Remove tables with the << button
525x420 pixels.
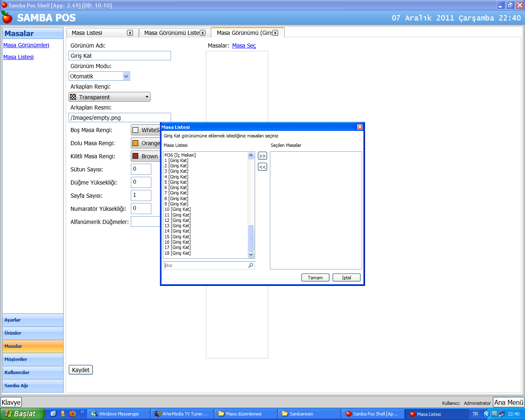[262, 167]
